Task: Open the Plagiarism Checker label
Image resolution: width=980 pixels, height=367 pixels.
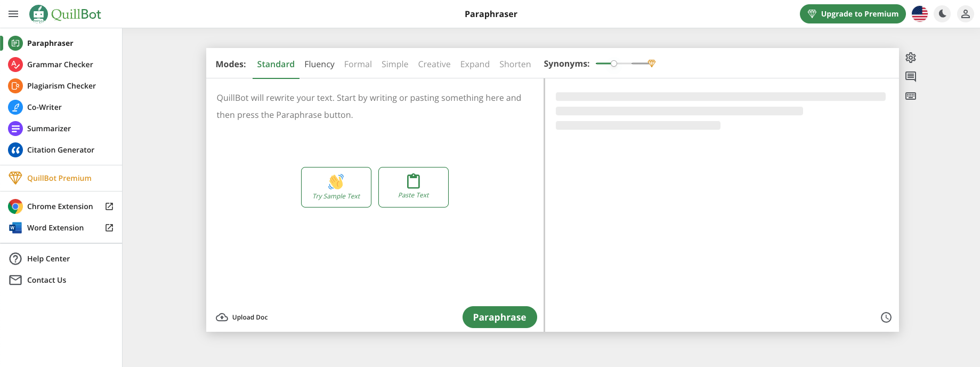Action: point(61,86)
